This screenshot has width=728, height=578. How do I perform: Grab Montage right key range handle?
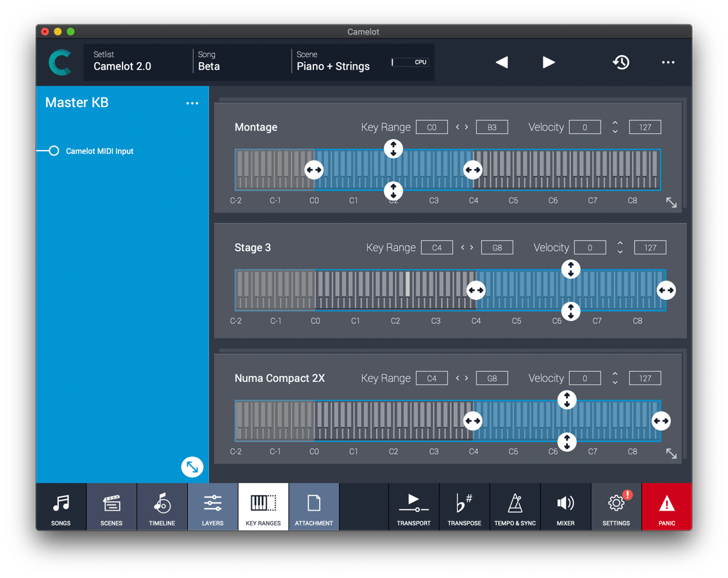(x=473, y=170)
